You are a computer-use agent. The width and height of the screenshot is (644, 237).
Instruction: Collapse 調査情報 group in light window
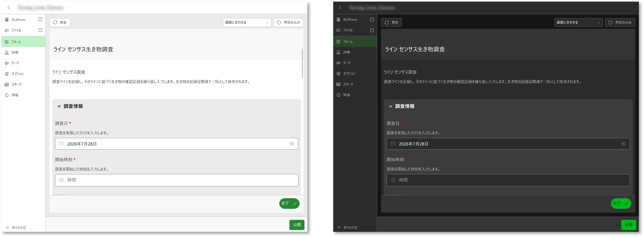coord(59,106)
